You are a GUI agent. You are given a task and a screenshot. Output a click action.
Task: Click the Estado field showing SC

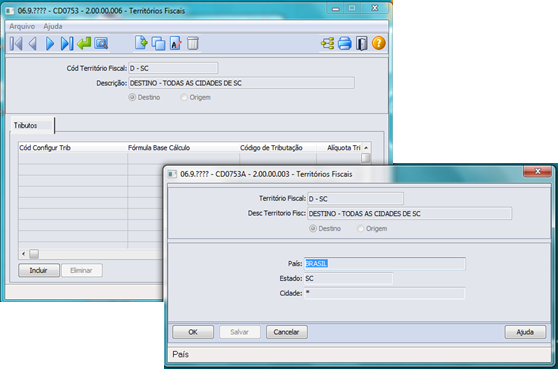click(348, 279)
